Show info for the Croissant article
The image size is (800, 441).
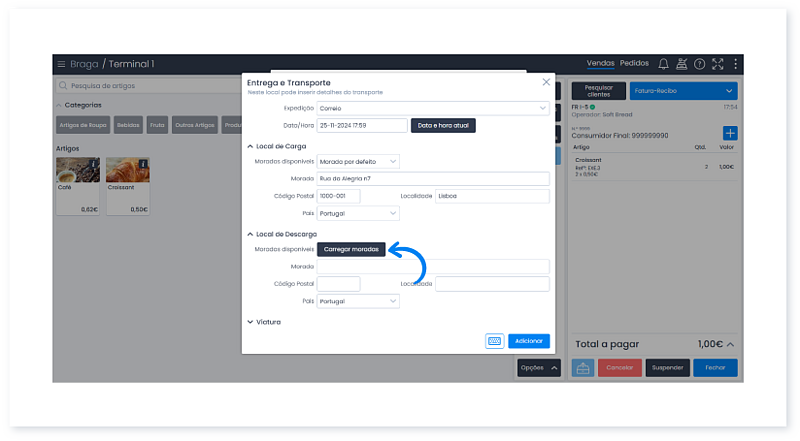[x=144, y=164]
